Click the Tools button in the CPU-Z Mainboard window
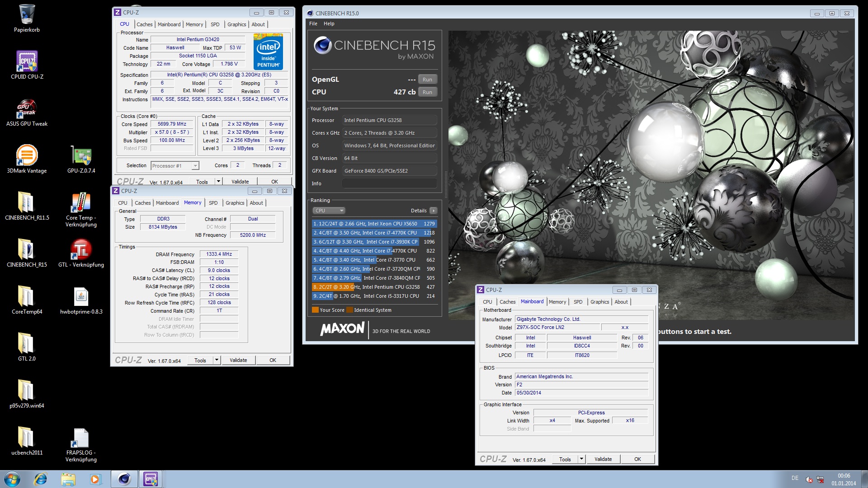This screenshot has width=868, height=488. pos(565,459)
